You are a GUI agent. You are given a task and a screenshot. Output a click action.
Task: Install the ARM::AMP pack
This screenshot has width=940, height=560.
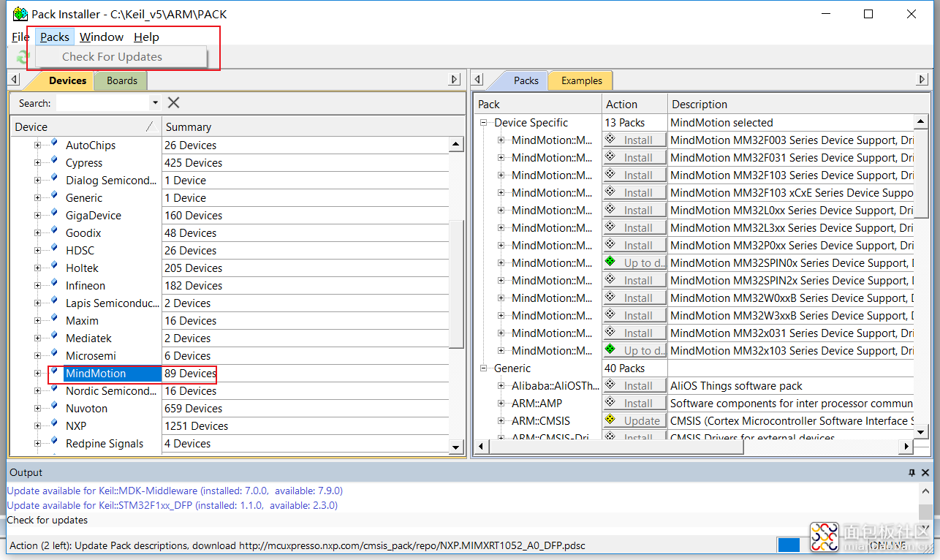click(x=634, y=403)
